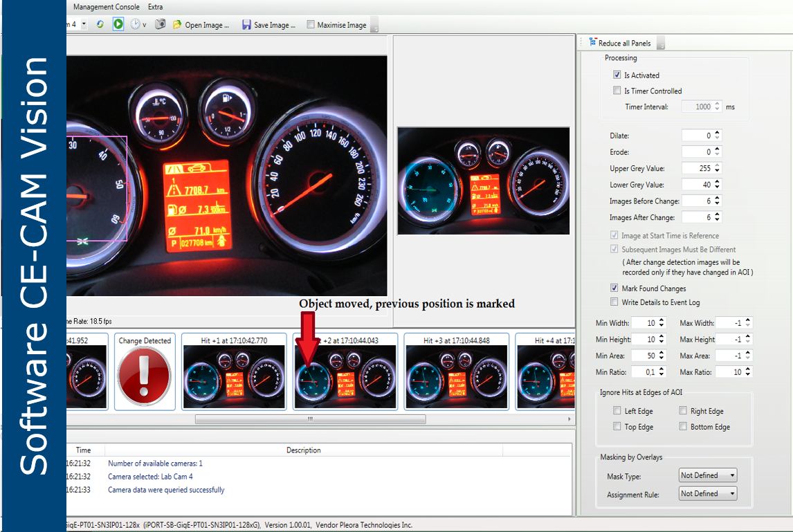Open the Management Console menu
The width and height of the screenshot is (793, 532).
click(x=106, y=7)
